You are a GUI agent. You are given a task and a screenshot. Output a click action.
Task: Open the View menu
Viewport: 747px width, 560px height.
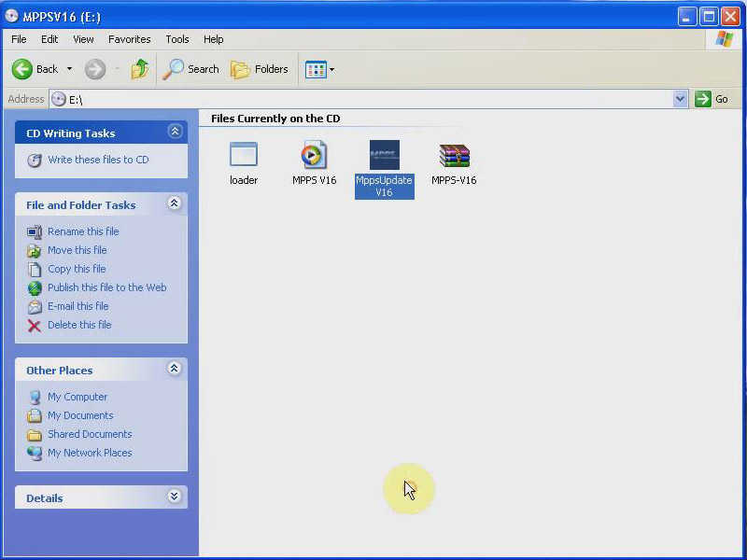pyautogui.click(x=83, y=39)
